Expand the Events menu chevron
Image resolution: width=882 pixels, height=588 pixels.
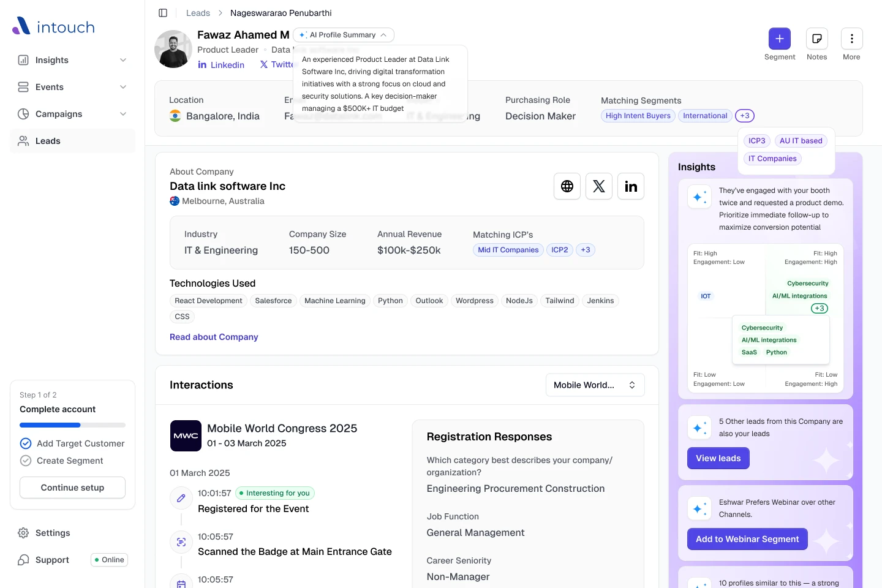coord(123,87)
